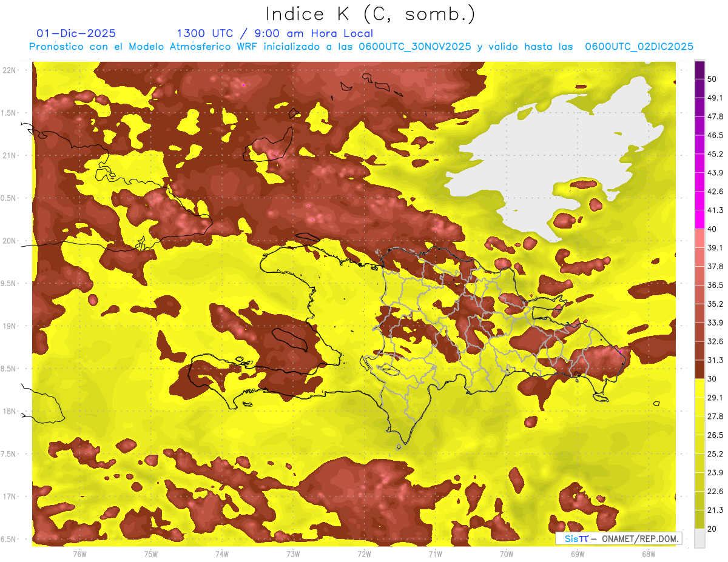Click the "0600UTC_30NOV2025" initialization time text
This screenshot has height=562, width=728.
pyautogui.click(x=415, y=47)
